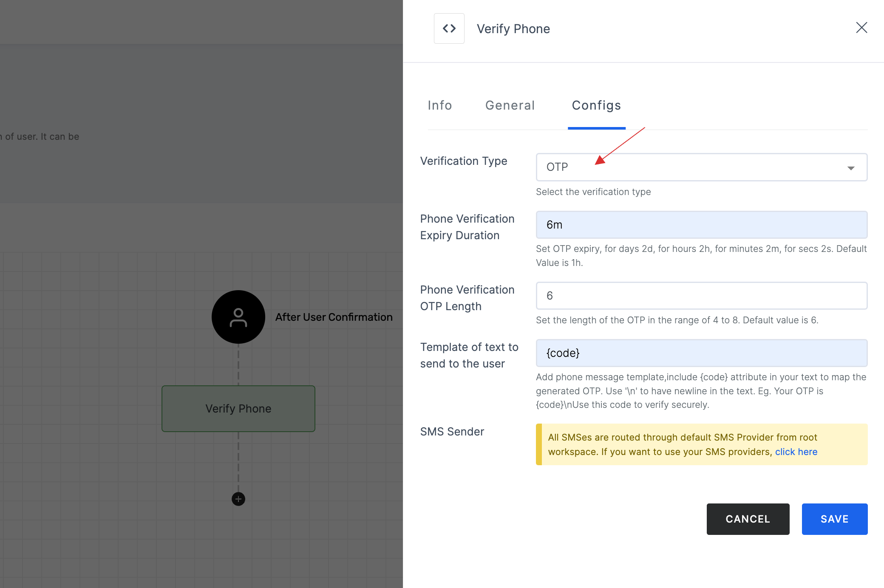This screenshot has height=588, width=884.
Task: Select the Configs tab
Action: click(596, 105)
